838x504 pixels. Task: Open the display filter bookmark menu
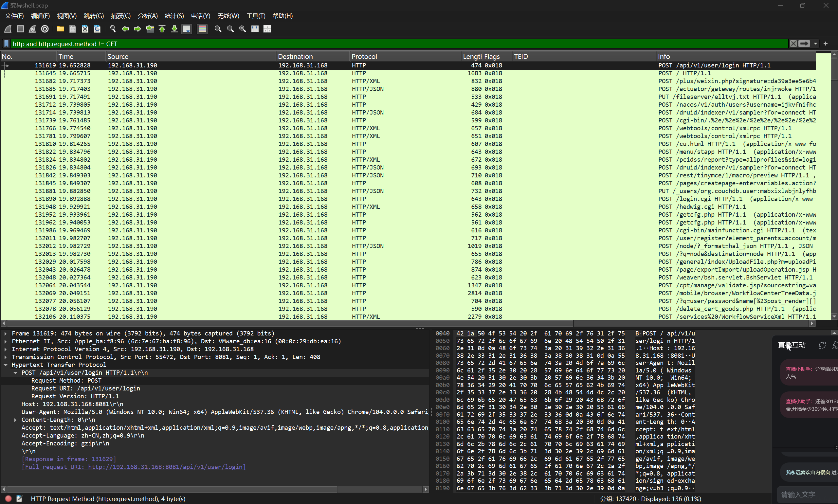point(7,44)
